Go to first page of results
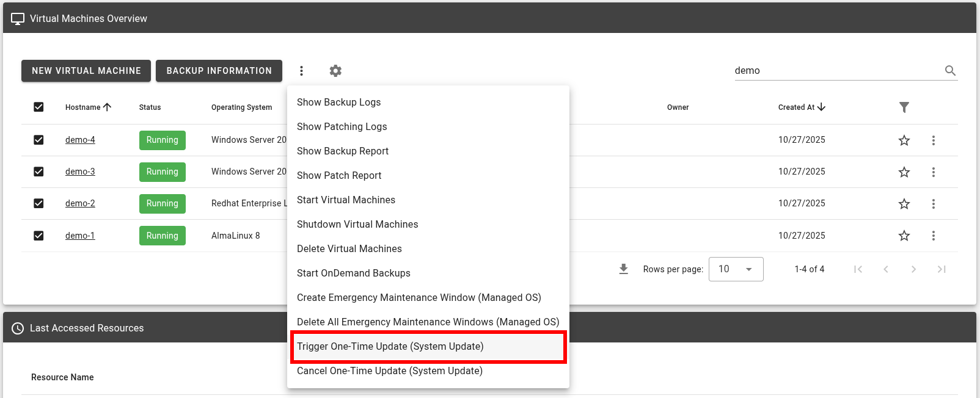The height and width of the screenshot is (398, 980). tap(858, 269)
